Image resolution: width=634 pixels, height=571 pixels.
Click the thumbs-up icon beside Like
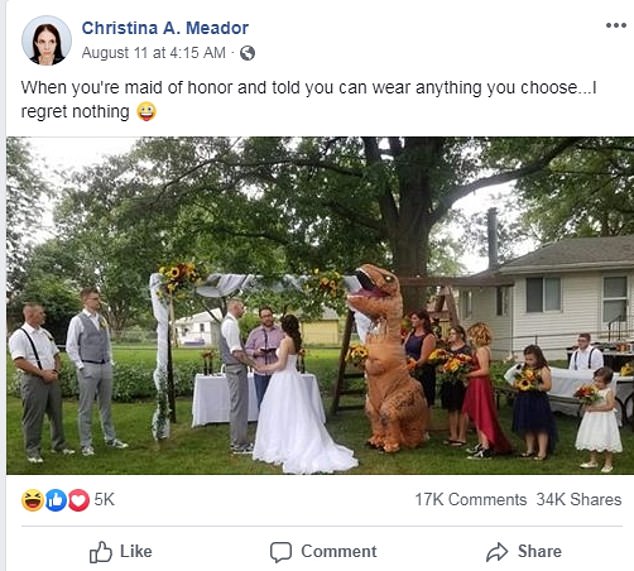(101, 552)
